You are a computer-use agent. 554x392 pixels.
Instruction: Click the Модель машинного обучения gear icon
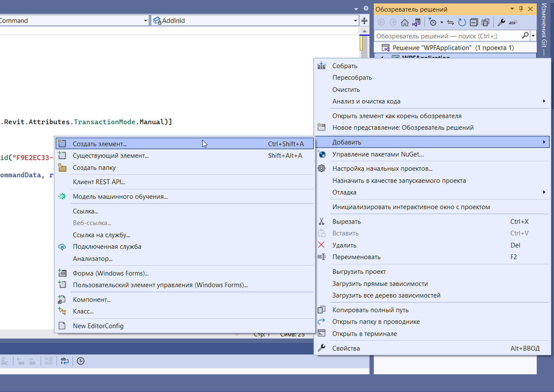tap(62, 197)
